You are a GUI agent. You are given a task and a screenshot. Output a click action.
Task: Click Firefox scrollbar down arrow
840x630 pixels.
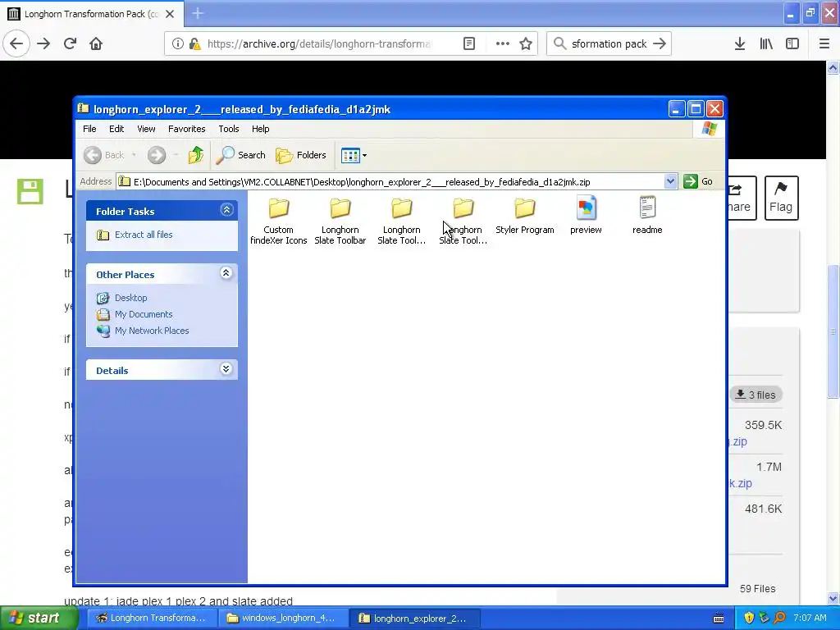point(833,598)
